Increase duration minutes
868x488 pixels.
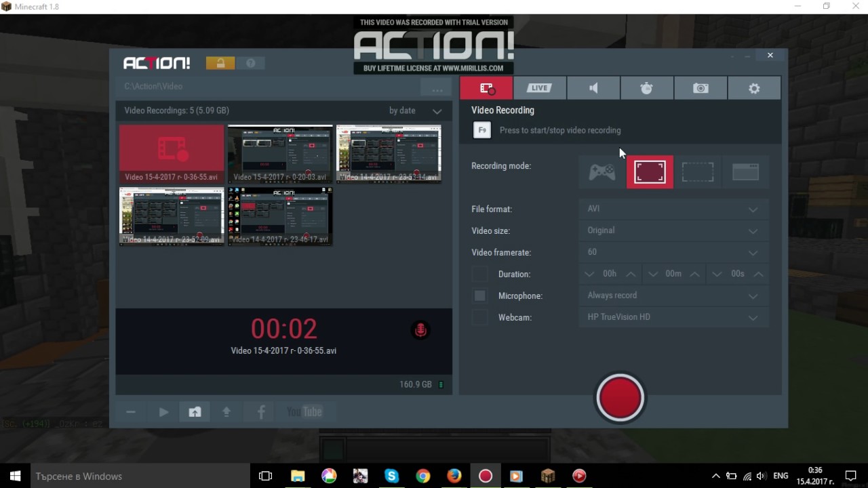pos(694,274)
